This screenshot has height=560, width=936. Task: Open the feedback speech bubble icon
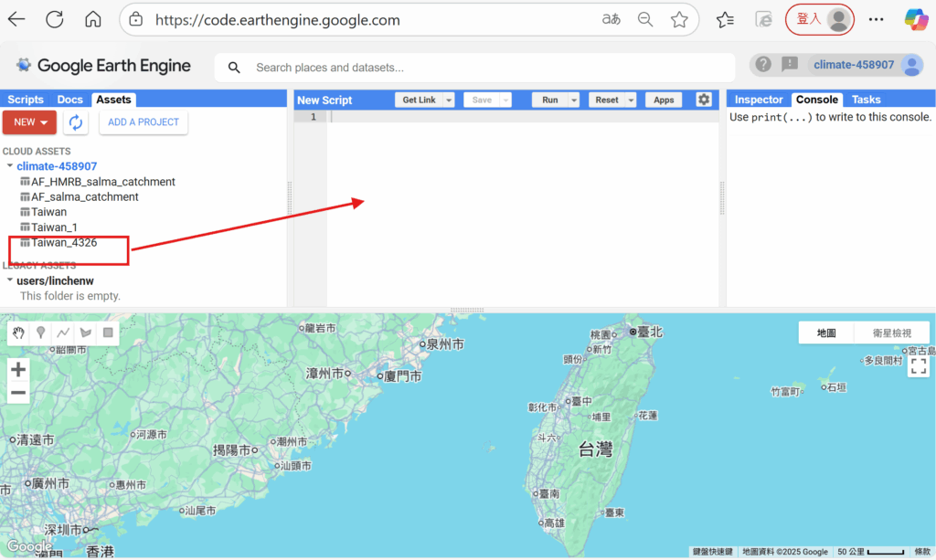[790, 65]
